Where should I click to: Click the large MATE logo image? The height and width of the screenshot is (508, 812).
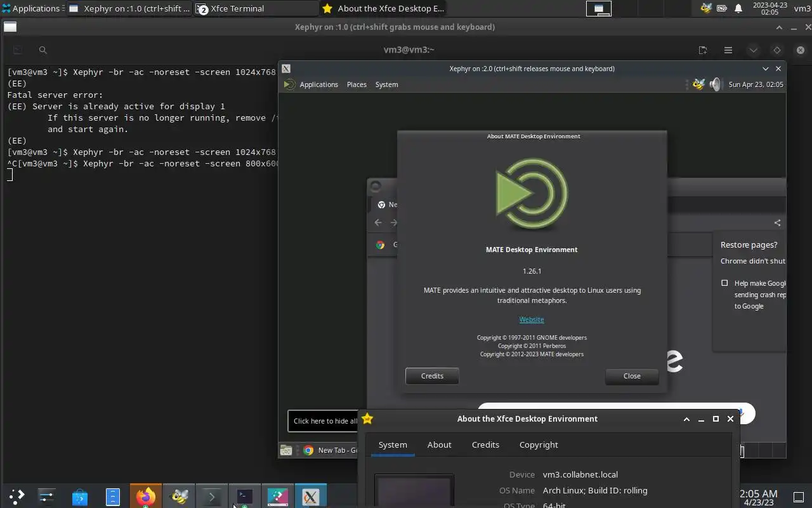click(532, 194)
